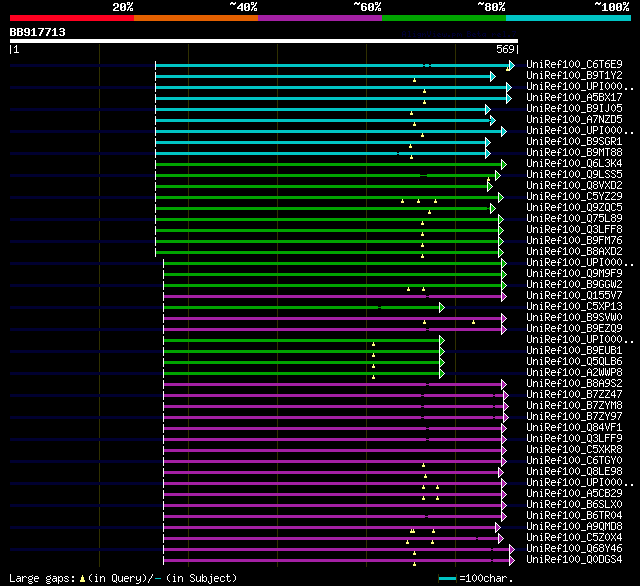Image resolution: width=640 pixels, height=586 pixels.
Task: Click the query end position 569
Action: 505,49
